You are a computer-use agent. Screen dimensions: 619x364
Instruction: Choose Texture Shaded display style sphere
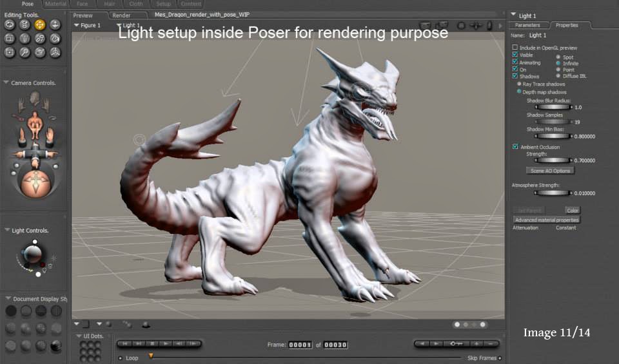56,346
